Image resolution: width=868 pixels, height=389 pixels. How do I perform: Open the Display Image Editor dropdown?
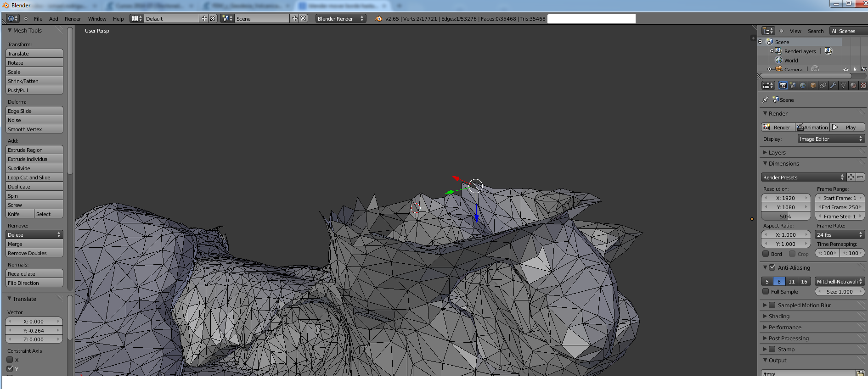(x=831, y=139)
